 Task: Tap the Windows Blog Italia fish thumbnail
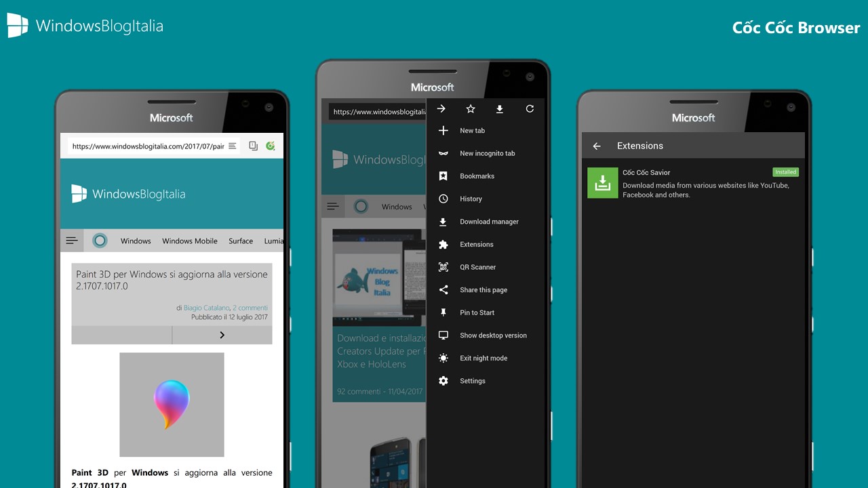pos(379,277)
